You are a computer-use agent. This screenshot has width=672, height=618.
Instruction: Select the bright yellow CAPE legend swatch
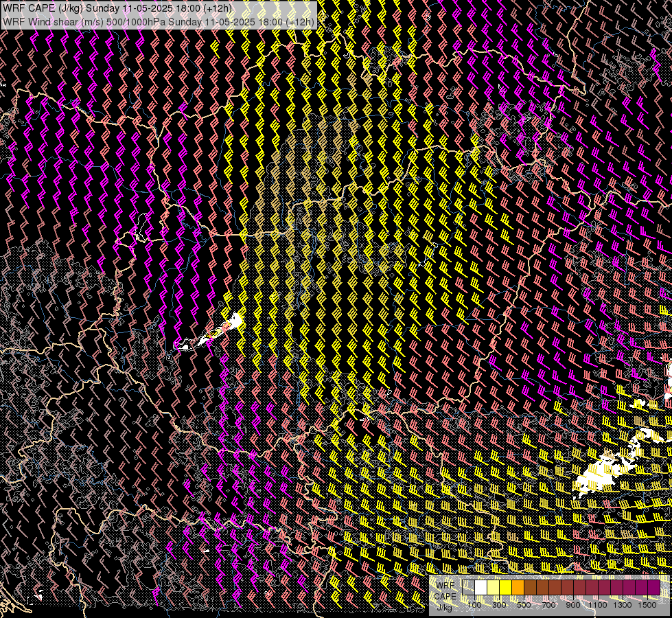(506, 587)
